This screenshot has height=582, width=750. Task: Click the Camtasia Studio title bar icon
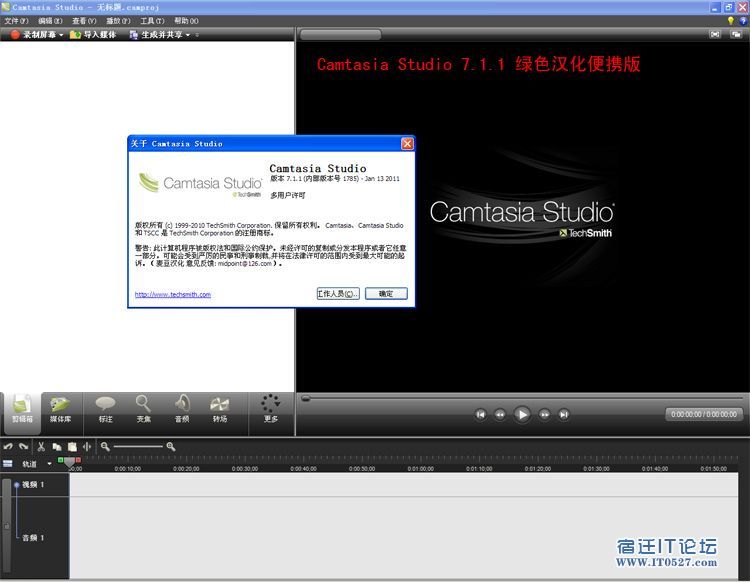click(6, 7)
